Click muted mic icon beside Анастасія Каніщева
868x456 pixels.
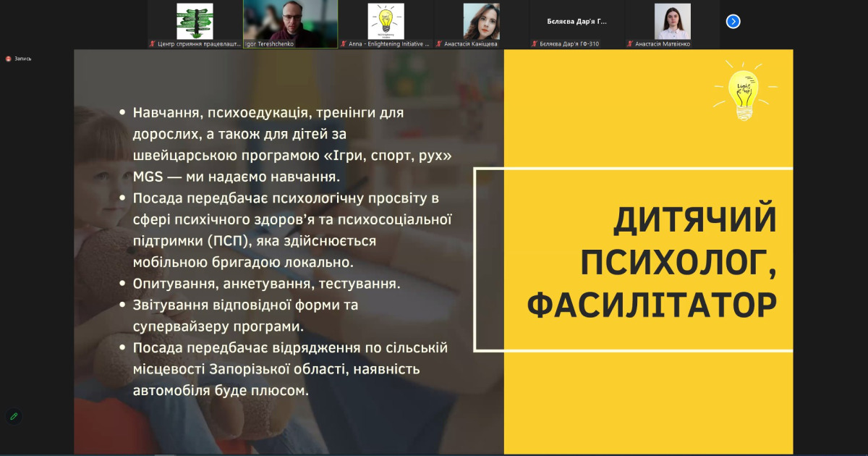(x=440, y=43)
